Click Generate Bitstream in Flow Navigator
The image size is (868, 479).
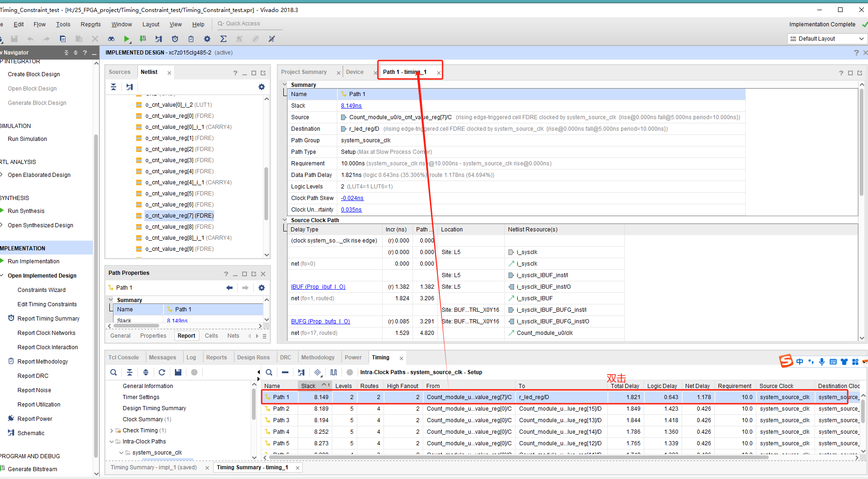(32, 469)
